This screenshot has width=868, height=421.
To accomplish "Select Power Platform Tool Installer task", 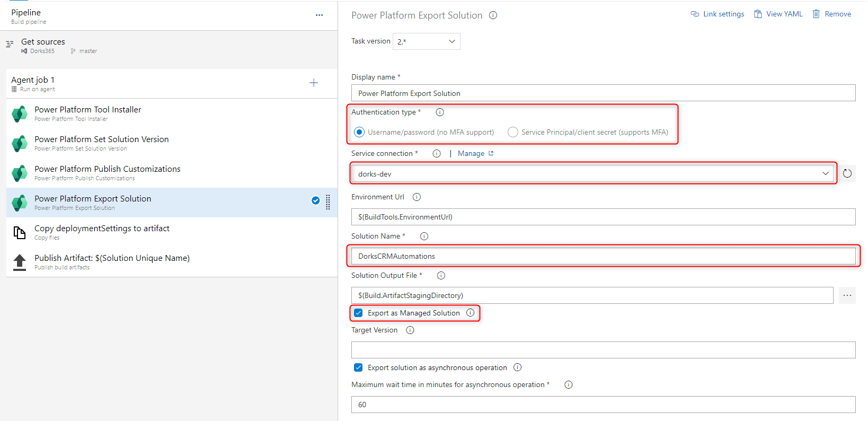I will [x=172, y=113].
